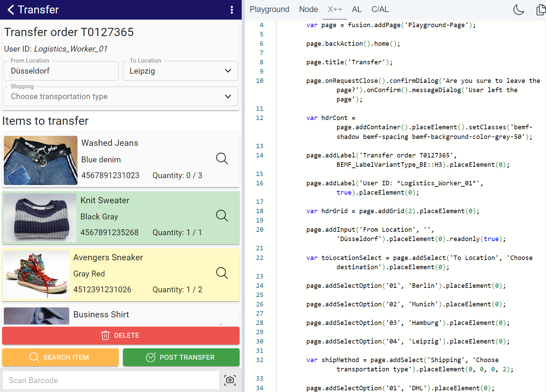Select the Business Shirt product image
The height and width of the screenshot is (392, 546).
pos(36,316)
